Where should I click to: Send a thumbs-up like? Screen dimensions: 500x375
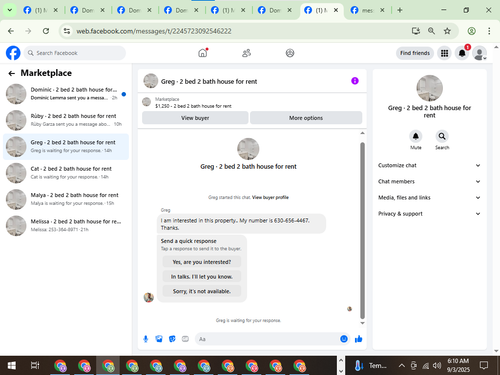click(x=359, y=339)
